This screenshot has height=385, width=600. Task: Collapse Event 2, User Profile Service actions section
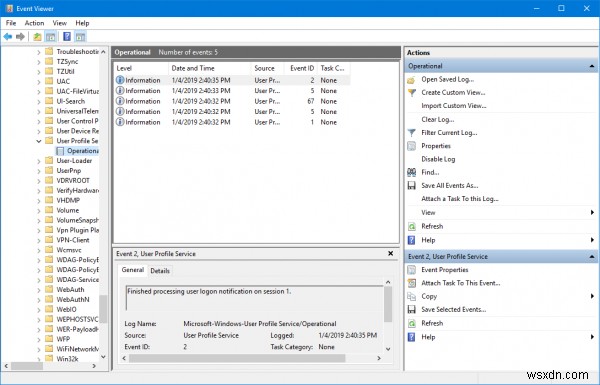pyautogui.click(x=592, y=257)
